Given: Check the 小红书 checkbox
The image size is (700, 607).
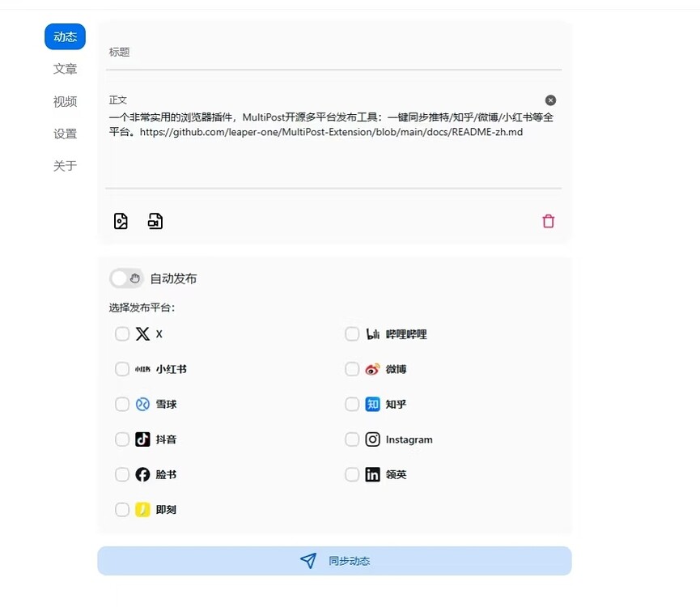Looking at the screenshot, I should [122, 369].
